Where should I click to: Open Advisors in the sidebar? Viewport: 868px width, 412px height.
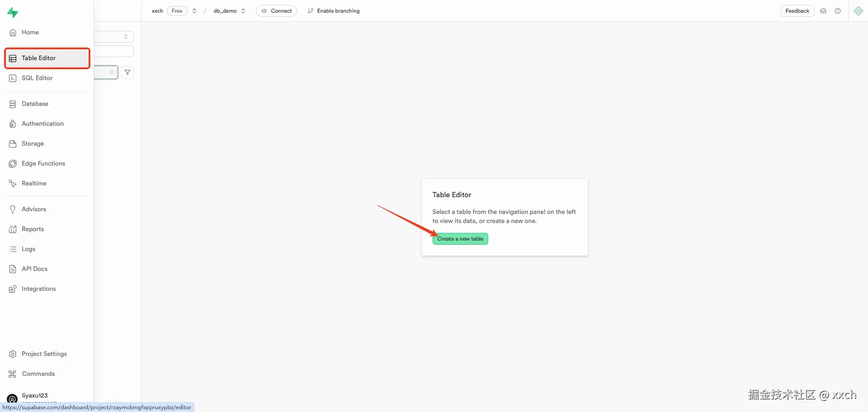[47, 209]
